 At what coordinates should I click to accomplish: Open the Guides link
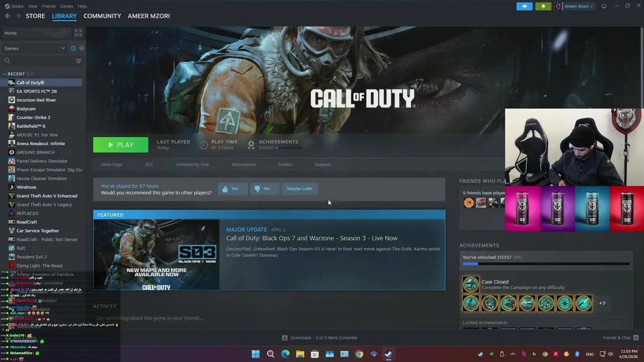pos(285,164)
